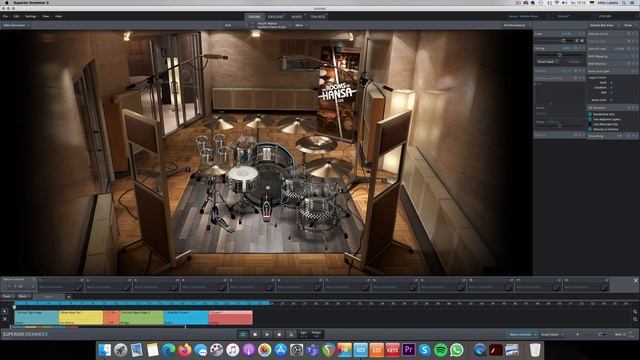Open the Edit menu
Screen dimensions: 640x360
(16, 16)
